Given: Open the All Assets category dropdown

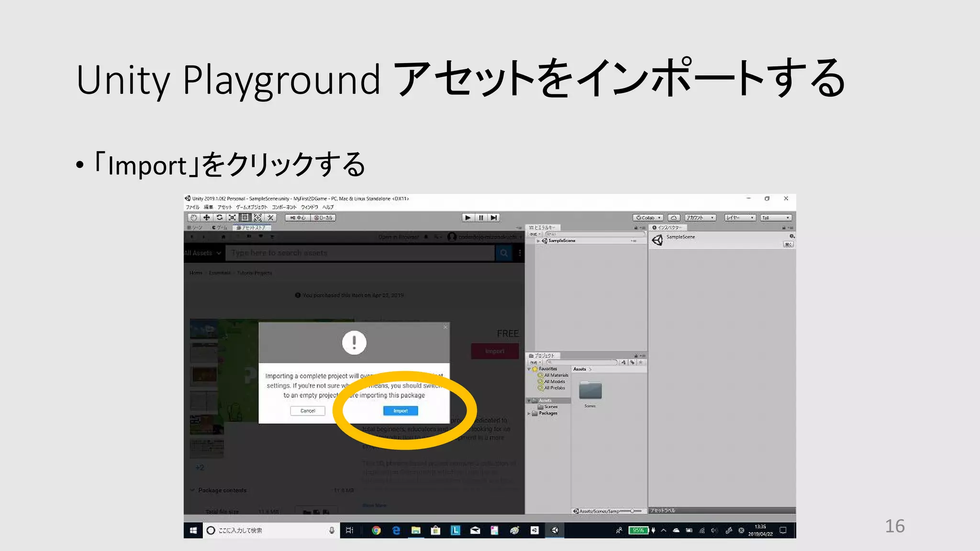Looking at the screenshot, I should tap(203, 253).
